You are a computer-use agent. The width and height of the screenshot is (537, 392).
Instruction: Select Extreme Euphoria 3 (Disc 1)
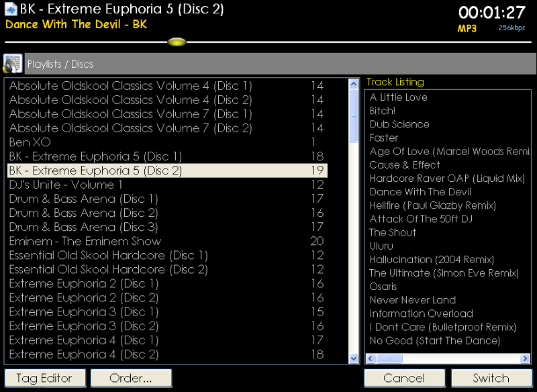click(167, 312)
